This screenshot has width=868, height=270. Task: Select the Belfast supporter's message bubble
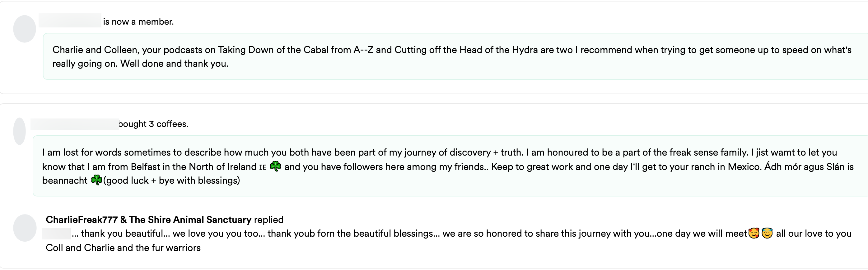[x=448, y=166]
